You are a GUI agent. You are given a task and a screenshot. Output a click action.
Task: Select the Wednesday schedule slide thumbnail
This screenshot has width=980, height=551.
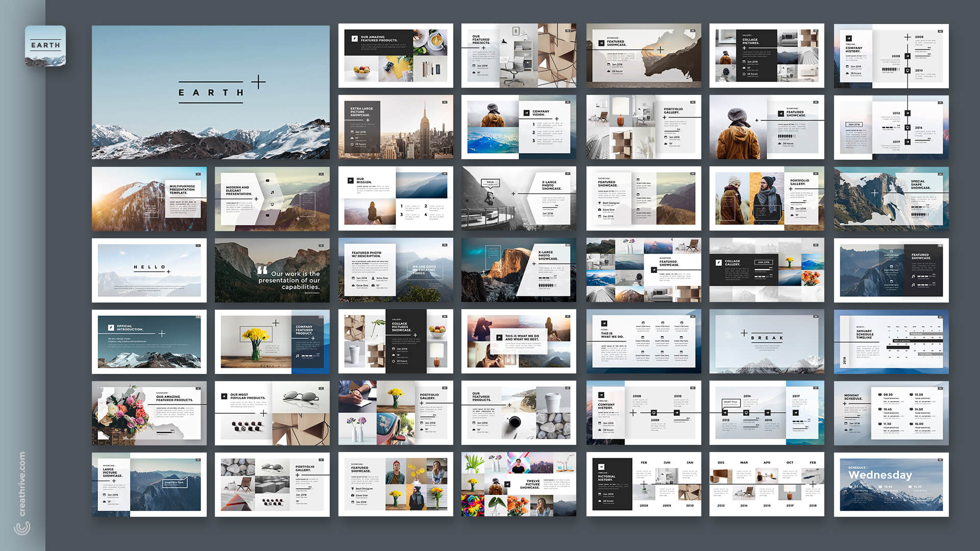pyautogui.click(x=891, y=485)
